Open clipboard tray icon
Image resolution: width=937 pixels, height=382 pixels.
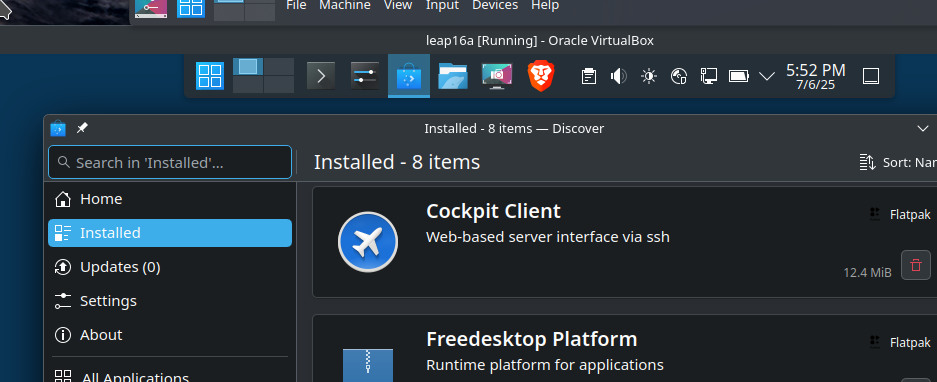(x=589, y=76)
